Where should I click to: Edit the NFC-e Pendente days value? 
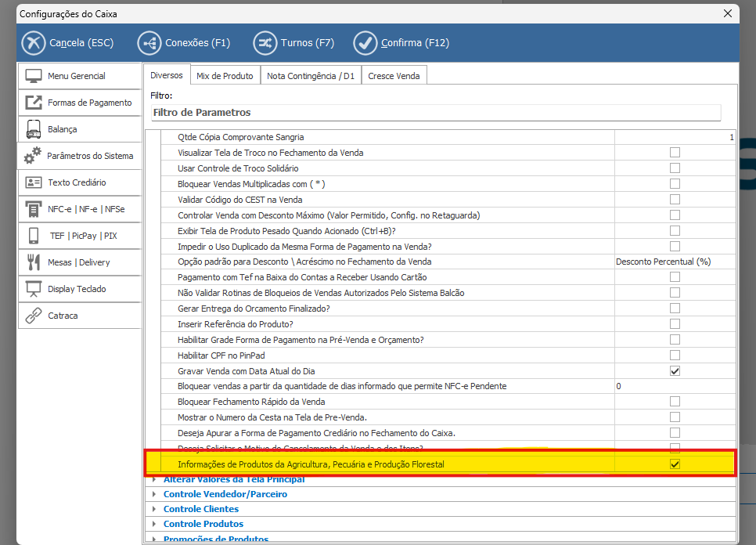point(674,386)
